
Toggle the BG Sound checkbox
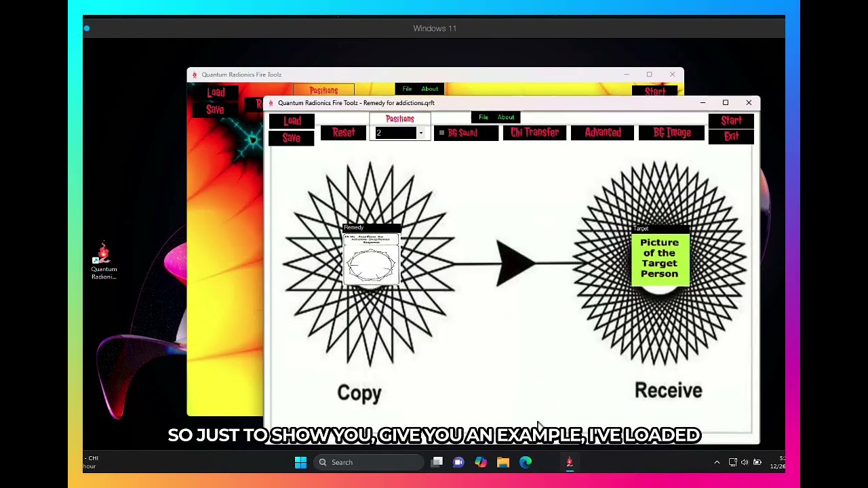441,133
